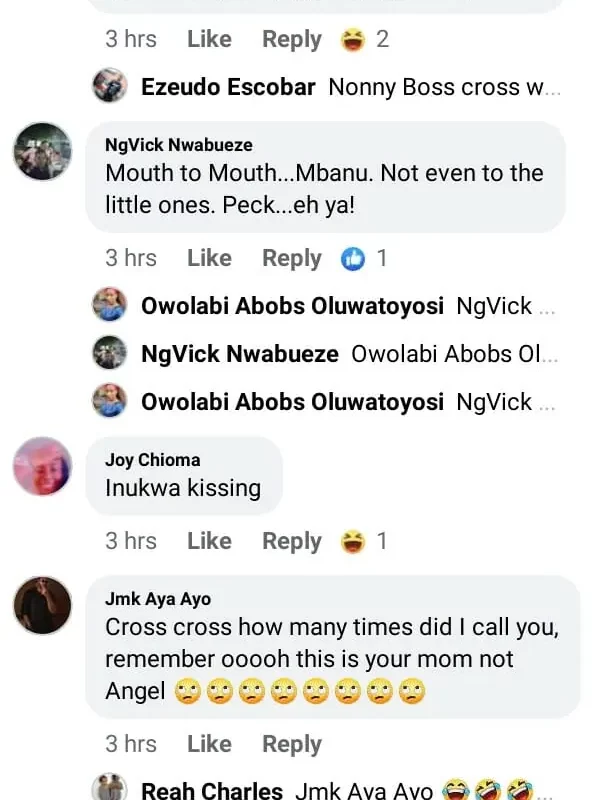Viewport: 600px width, 800px height.
Task: Click the laughing reaction on the top comment
Action: [x=352, y=40]
